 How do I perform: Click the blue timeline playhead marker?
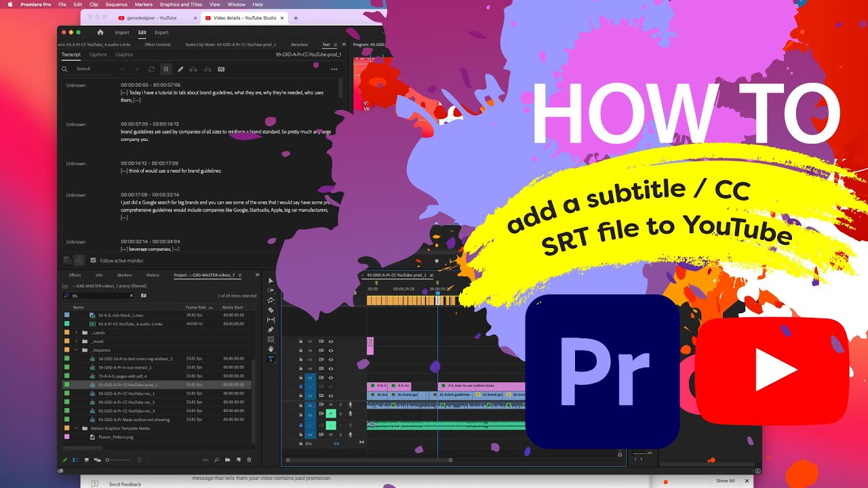(x=437, y=293)
